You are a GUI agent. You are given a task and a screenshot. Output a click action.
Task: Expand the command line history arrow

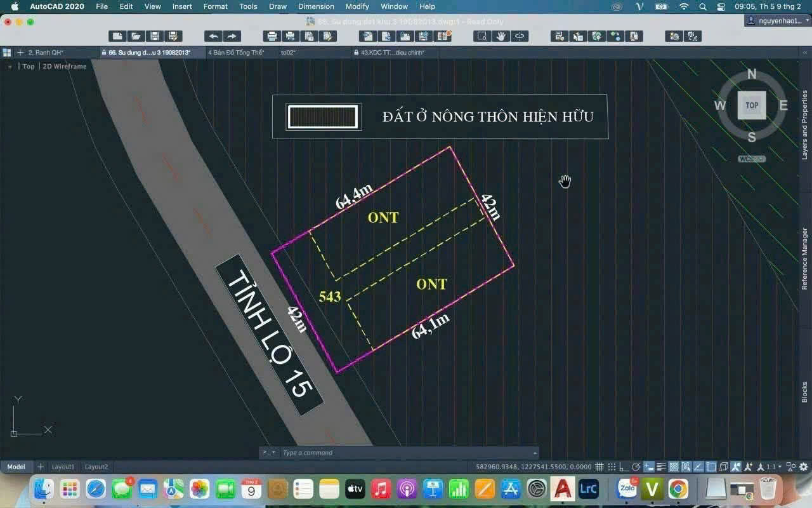(535, 453)
